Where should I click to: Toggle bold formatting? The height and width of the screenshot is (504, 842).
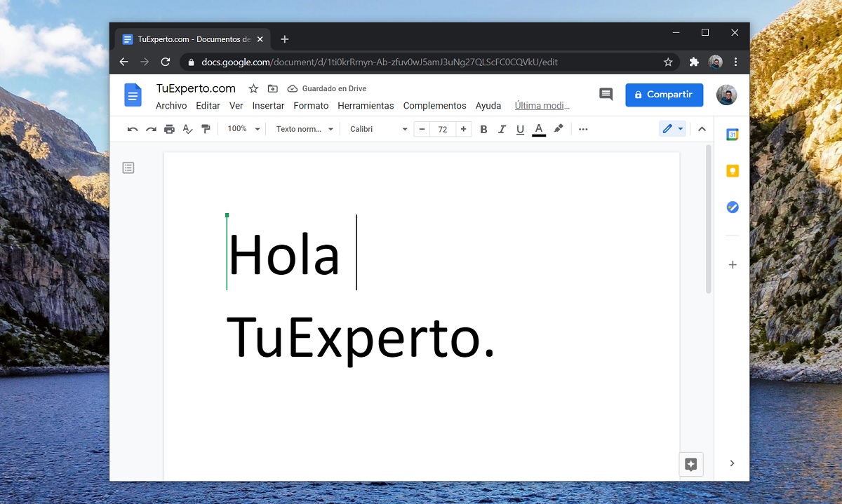point(483,129)
